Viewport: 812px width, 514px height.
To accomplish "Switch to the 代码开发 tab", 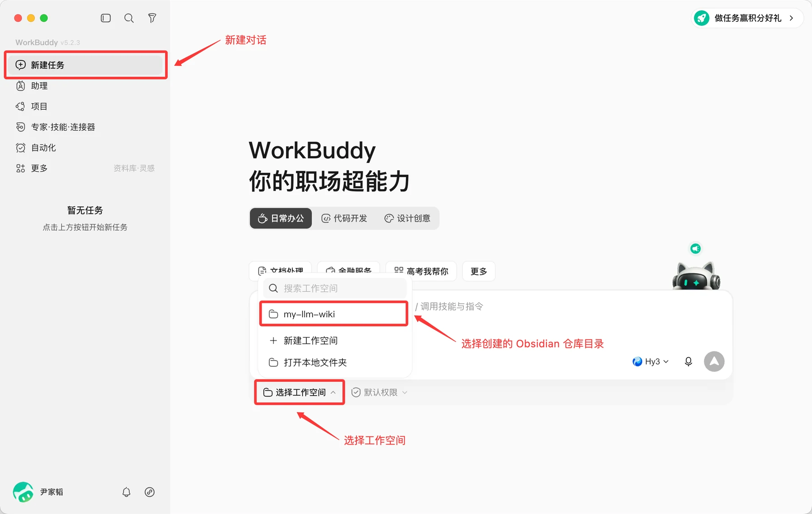I will 344,218.
